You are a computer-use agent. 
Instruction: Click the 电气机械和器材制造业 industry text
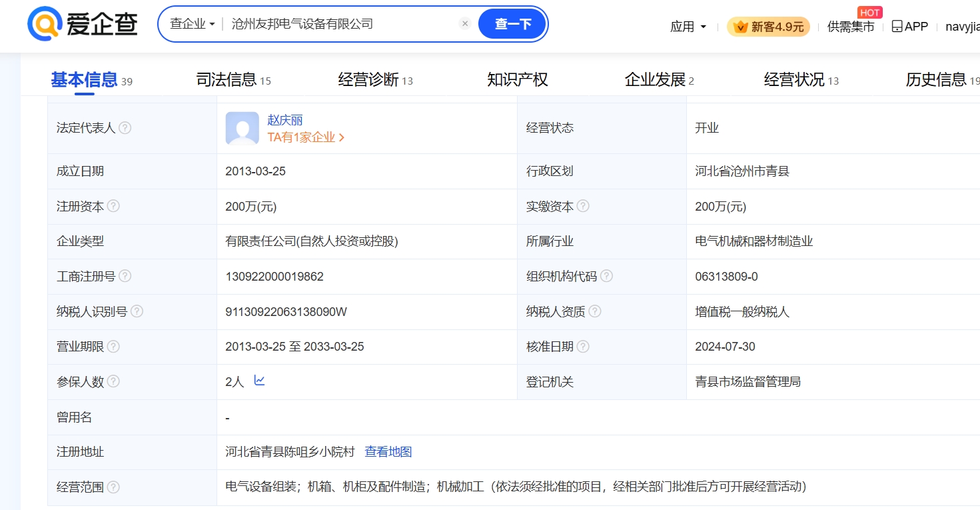(x=754, y=241)
